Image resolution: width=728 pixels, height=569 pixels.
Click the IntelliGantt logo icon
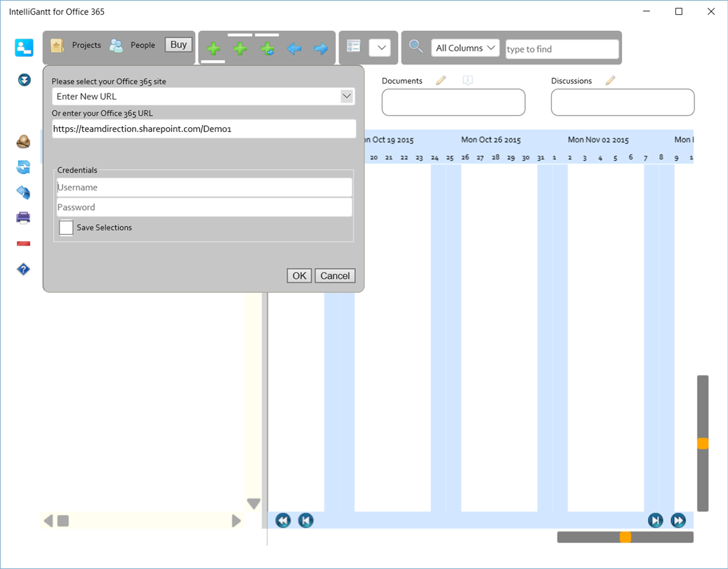(24, 48)
